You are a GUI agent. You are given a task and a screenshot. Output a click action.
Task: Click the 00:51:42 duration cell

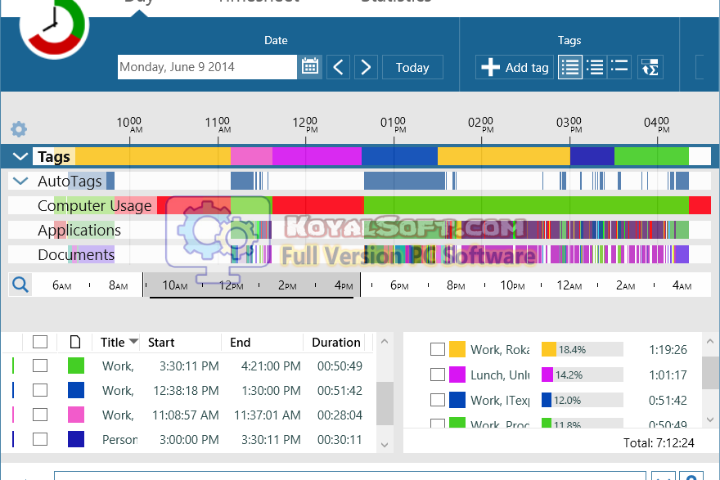tap(340, 390)
